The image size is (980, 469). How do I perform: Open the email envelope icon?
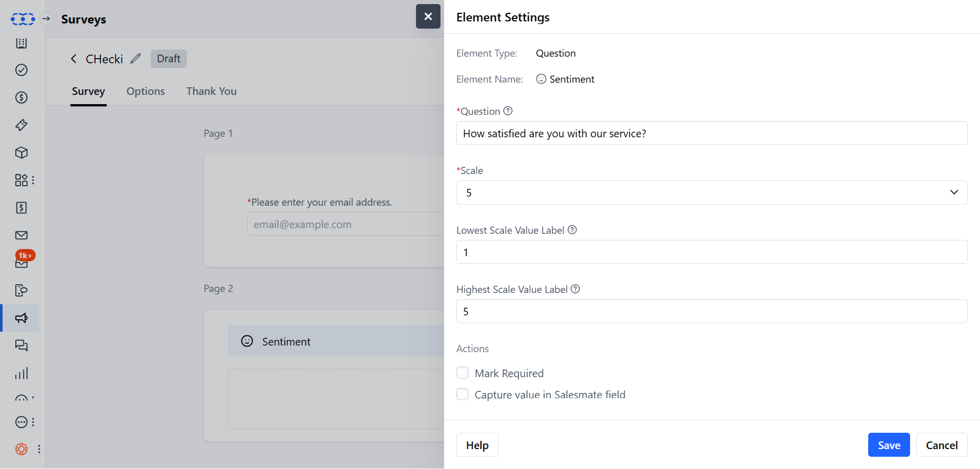21,235
